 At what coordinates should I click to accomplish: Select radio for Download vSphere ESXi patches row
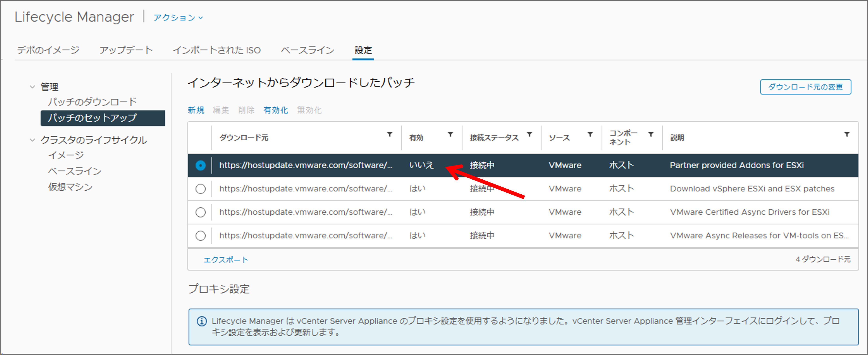point(200,189)
